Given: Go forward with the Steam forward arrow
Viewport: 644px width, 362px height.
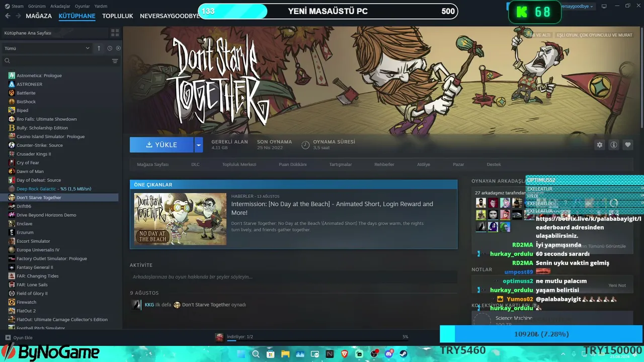Looking at the screenshot, I should (x=18, y=16).
